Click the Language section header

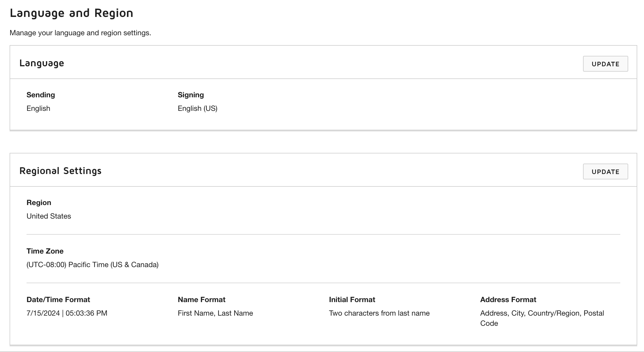coord(41,63)
